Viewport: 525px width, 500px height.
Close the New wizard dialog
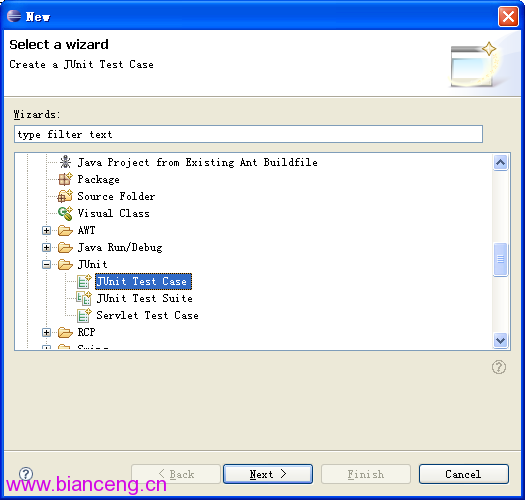[x=508, y=16]
